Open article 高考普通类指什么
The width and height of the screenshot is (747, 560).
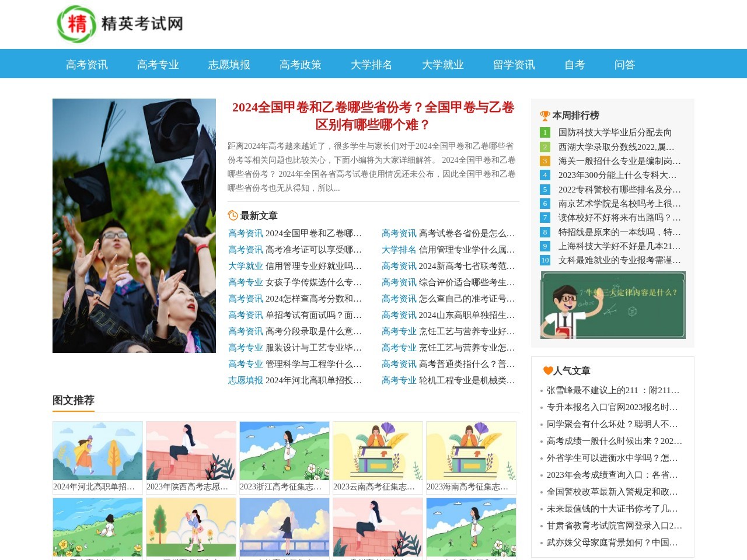coord(467,364)
